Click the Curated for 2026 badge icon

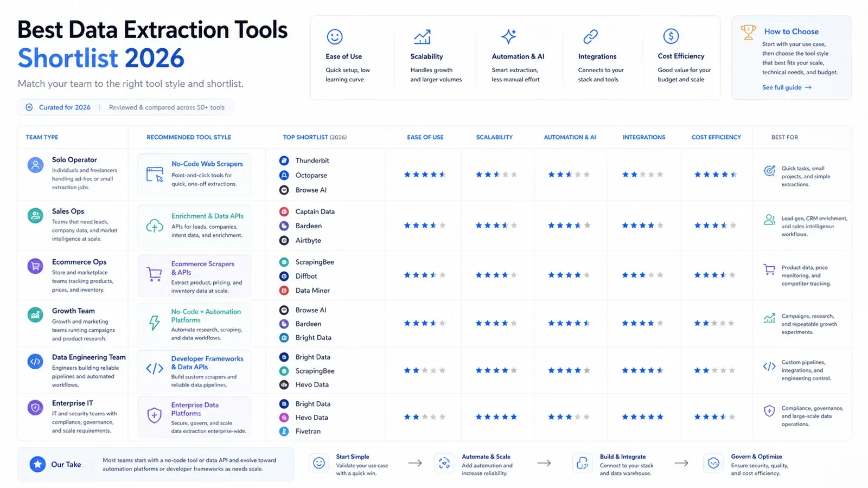(x=29, y=107)
